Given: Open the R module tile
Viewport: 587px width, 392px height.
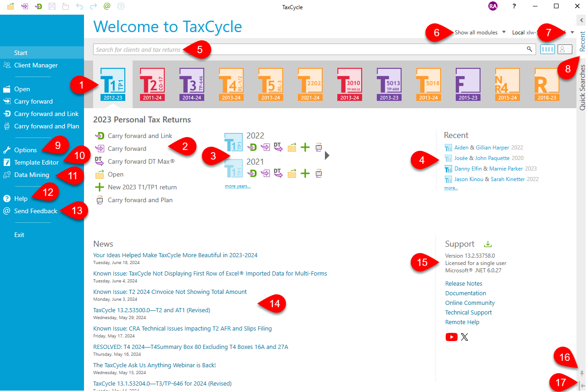Looking at the screenshot, I should click(547, 84).
